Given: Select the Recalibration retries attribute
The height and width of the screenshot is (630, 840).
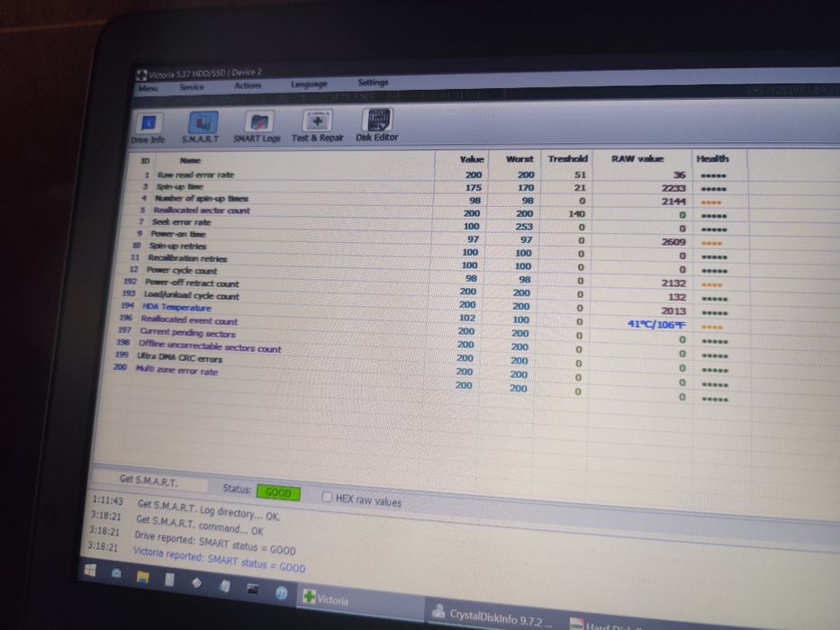Looking at the screenshot, I should coord(187,258).
